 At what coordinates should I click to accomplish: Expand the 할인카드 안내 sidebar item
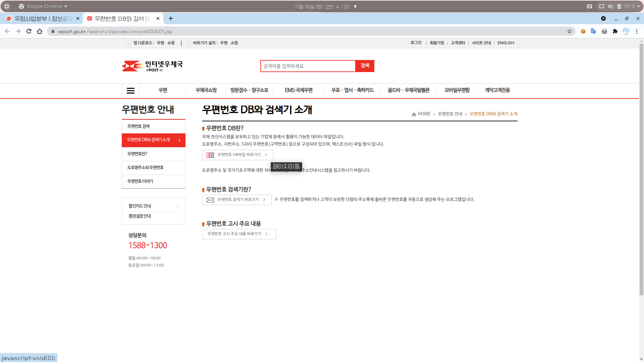point(153,206)
